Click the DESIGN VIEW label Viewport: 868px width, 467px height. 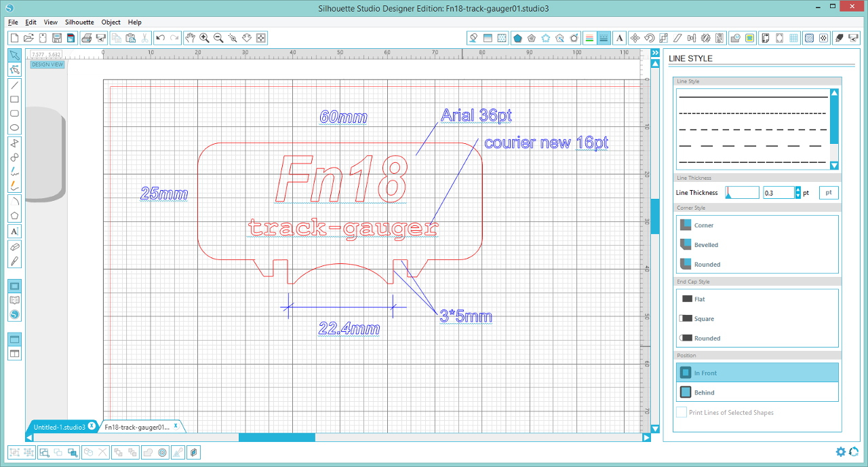pyautogui.click(x=47, y=64)
